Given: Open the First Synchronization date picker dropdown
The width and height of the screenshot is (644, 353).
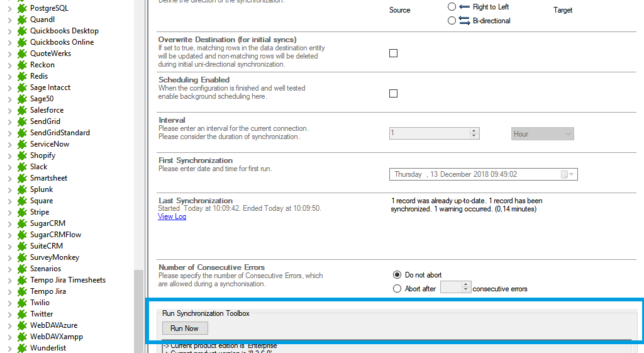Looking at the screenshot, I should [x=568, y=174].
